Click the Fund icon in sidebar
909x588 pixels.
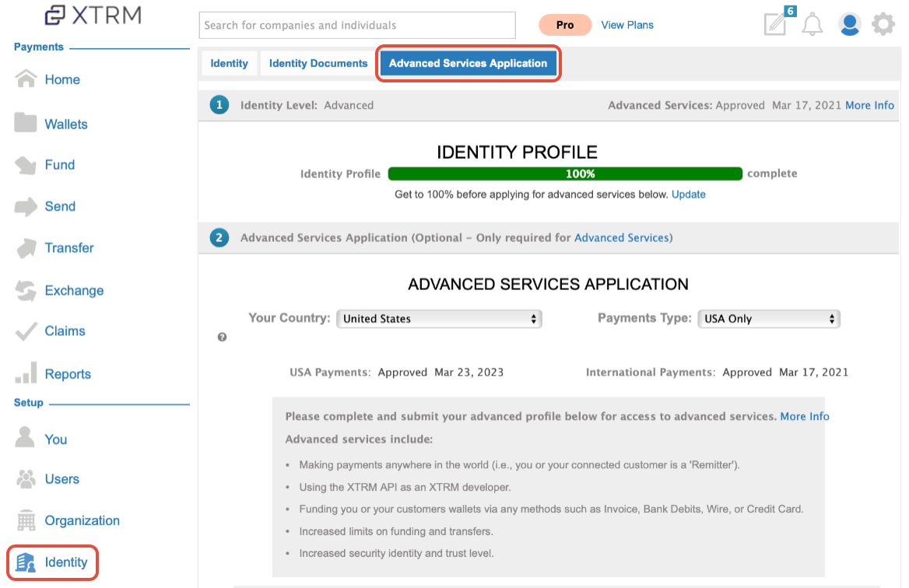pos(26,165)
